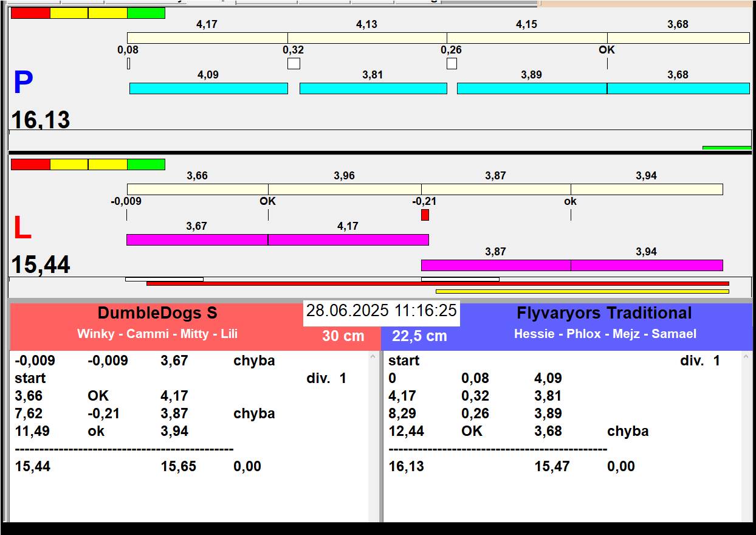Click the green start light in lane P
756x535 pixels.
click(146, 13)
